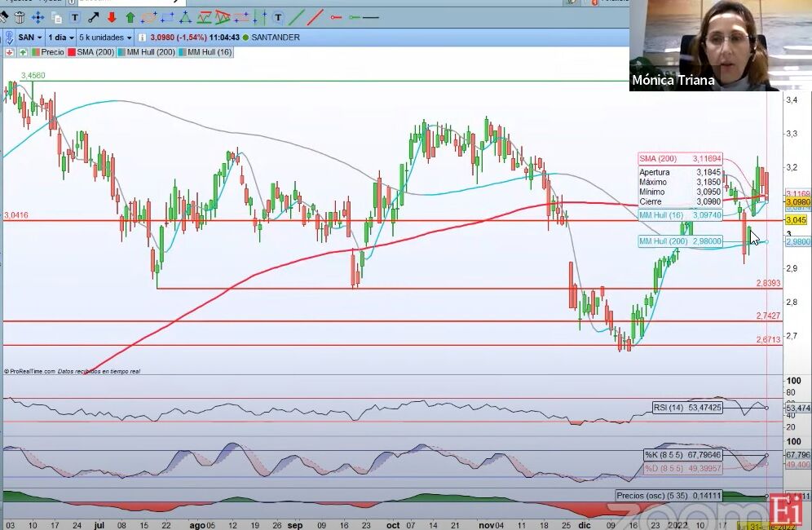This screenshot has height=530, width=812.
Task: Select the red diagonal line tool
Action: click(x=315, y=18)
